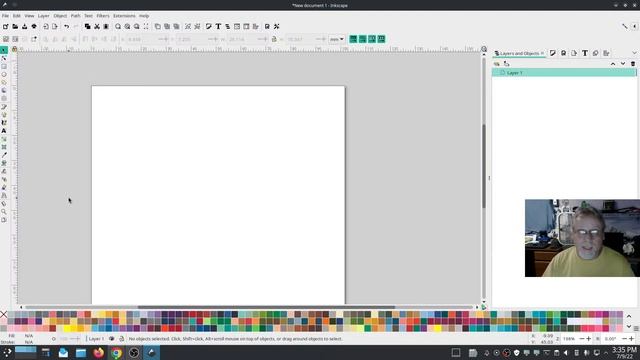Zoom to fit page icon
This screenshot has height=360, width=640.
pyautogui.click(x=137, y=27)
